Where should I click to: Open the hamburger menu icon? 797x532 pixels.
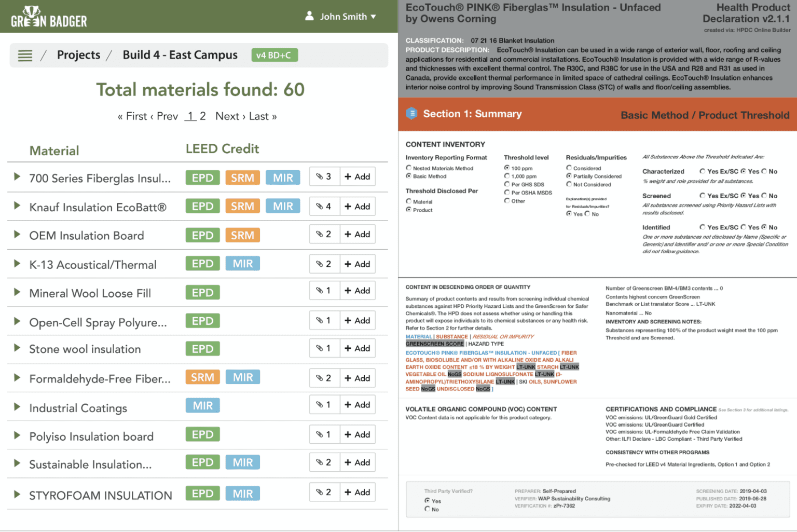click(25, 56)
